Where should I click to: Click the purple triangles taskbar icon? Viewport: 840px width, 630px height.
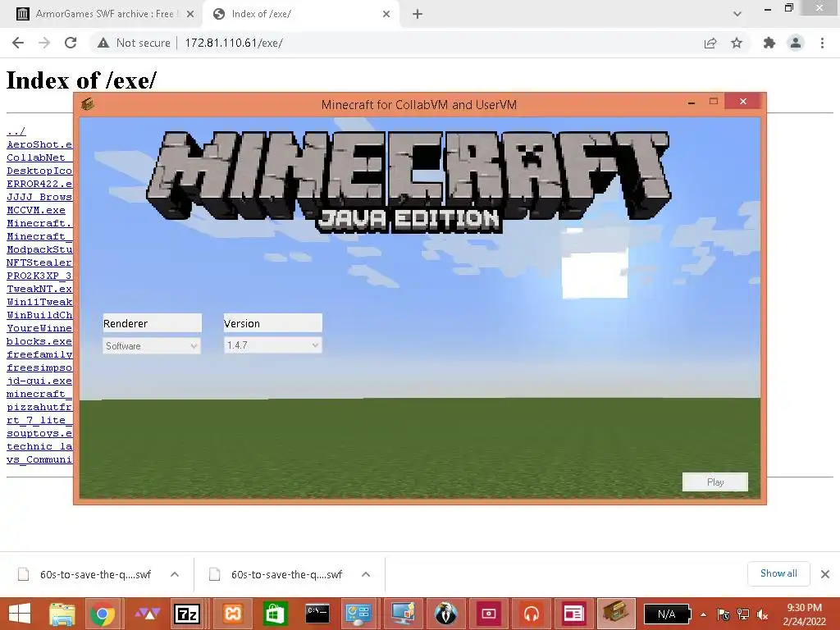coord(148,614)
